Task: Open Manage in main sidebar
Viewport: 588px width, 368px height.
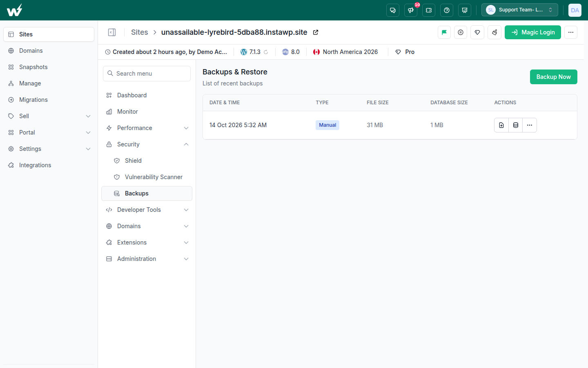Action: tap(49, 83)
